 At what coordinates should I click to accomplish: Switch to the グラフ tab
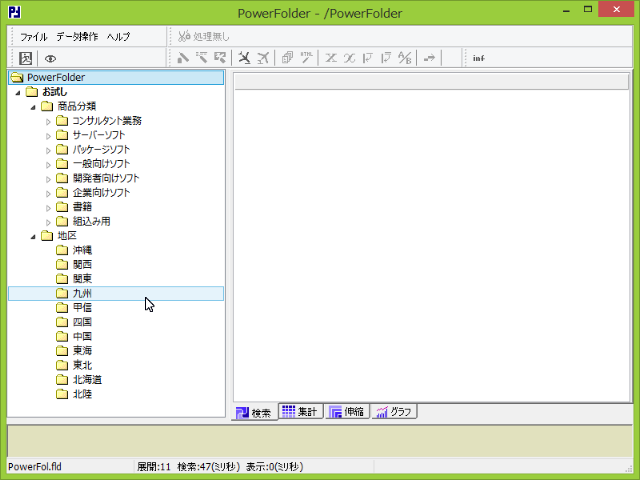(394, 412)
